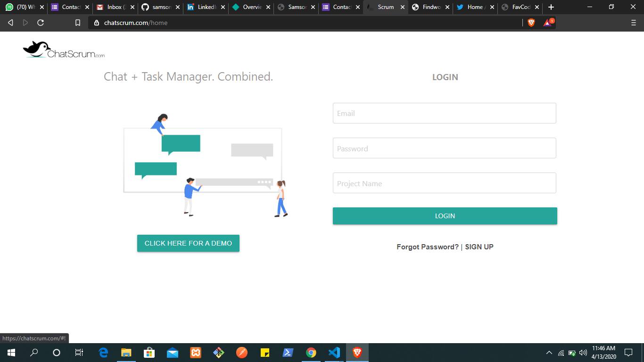Click the padlock site security icon
Image resolution: width=644 pixels, height=362 pixels.
tap(97, 23)
